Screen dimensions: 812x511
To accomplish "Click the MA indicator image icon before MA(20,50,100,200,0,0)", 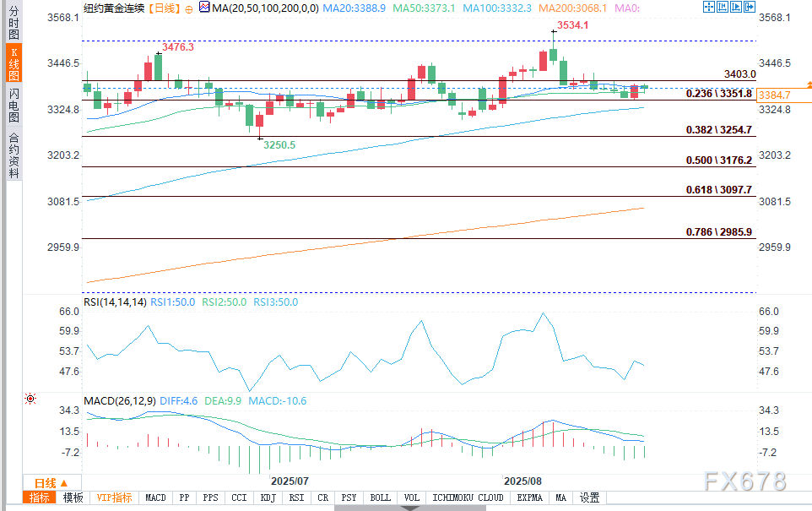I will click(203, 7).
